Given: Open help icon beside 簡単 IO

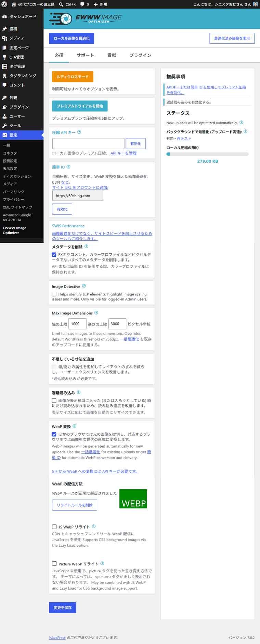Looking at the screenshot, I should [68, 167].
